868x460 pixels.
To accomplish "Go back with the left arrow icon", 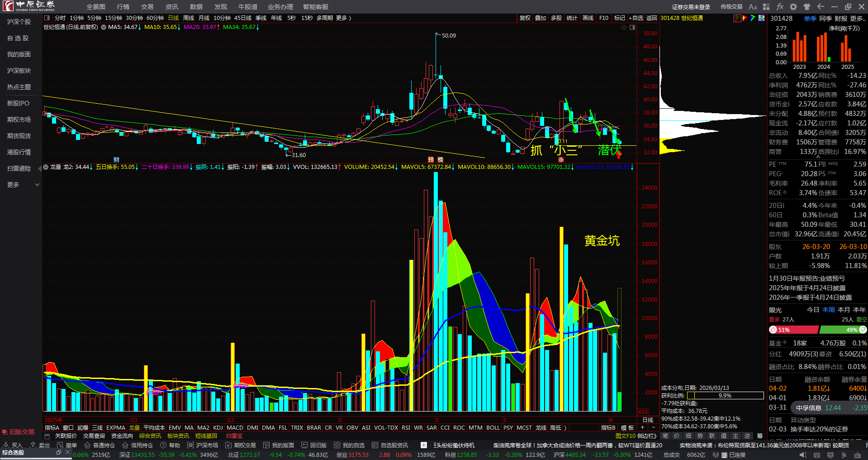I will tap(821, 7).
